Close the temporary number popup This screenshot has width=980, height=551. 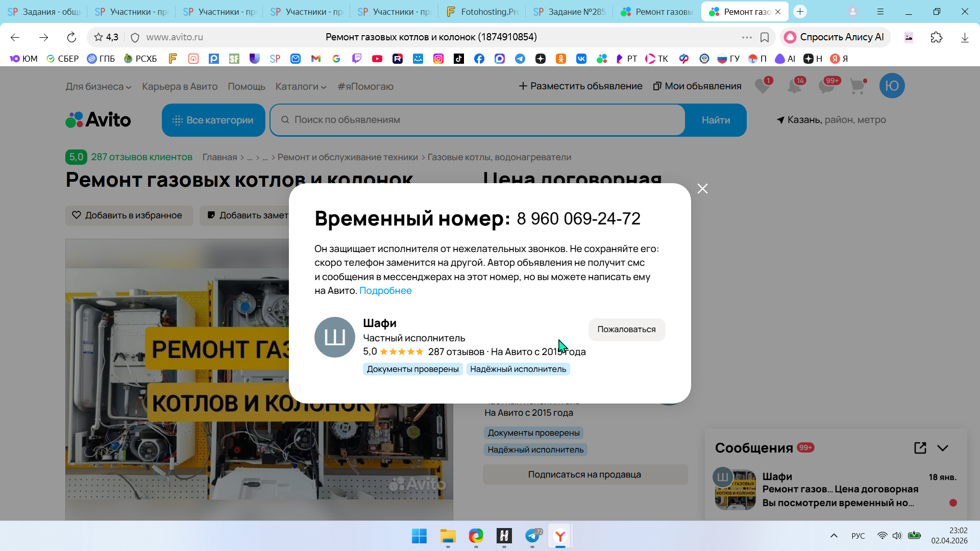(702, 189)
